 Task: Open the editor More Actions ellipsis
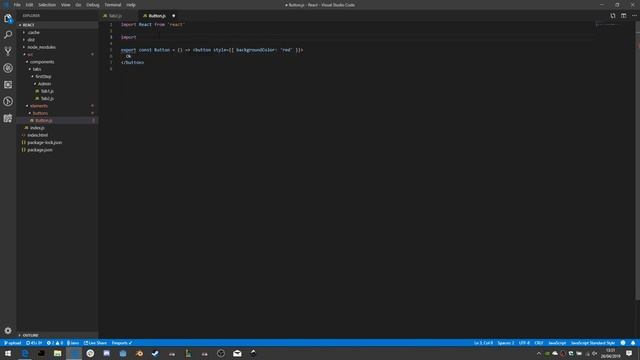[634, 16]
